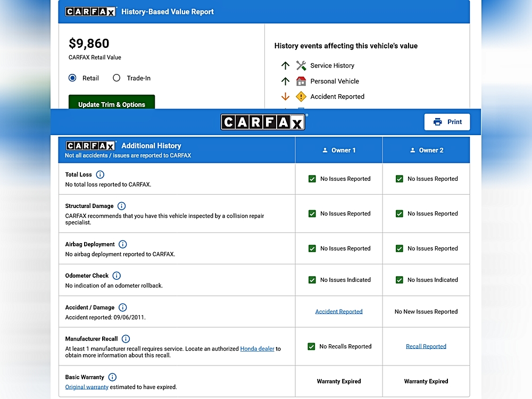Click 'Accident Reported' text in history events
Screen dimensions: 532x399
pyautogui.click(x=337, y=97)
